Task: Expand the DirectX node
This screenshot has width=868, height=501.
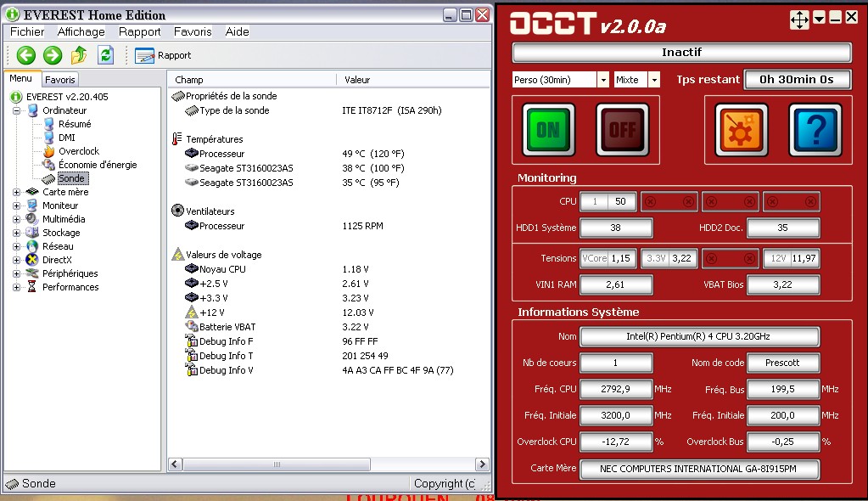Action: [17, 260]
